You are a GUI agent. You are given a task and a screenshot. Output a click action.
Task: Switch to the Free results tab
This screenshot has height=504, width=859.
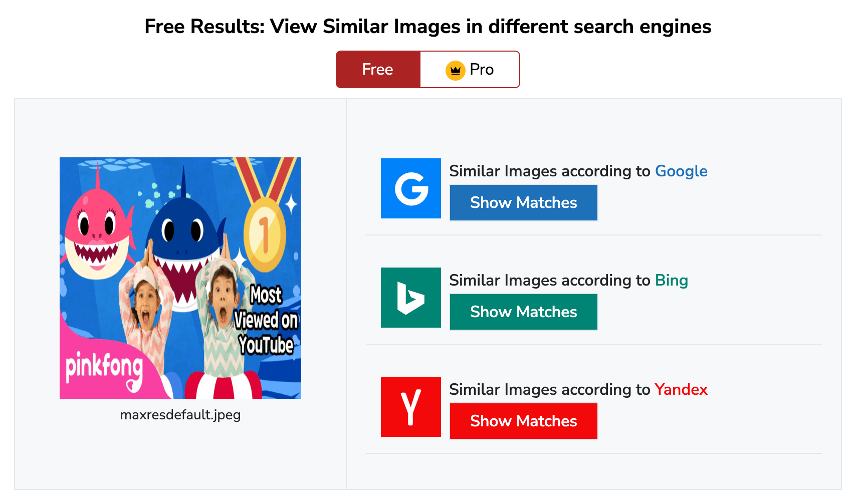click(378, 69)
